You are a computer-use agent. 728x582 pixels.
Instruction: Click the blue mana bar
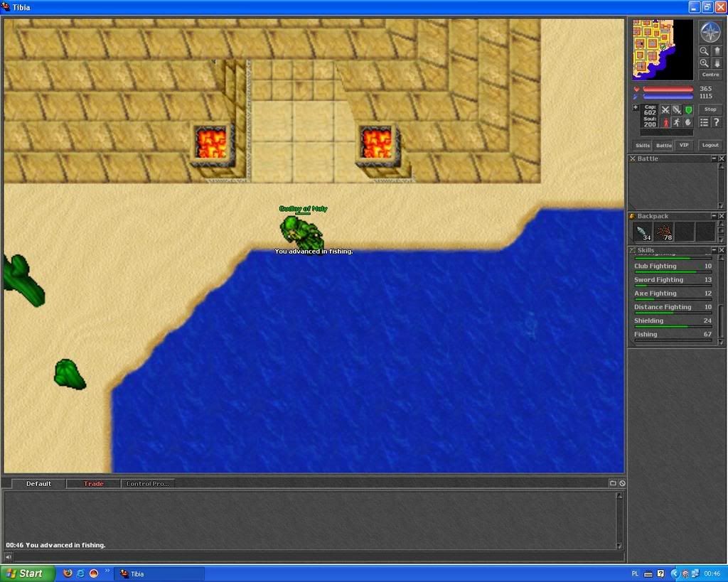coord(668,97)
